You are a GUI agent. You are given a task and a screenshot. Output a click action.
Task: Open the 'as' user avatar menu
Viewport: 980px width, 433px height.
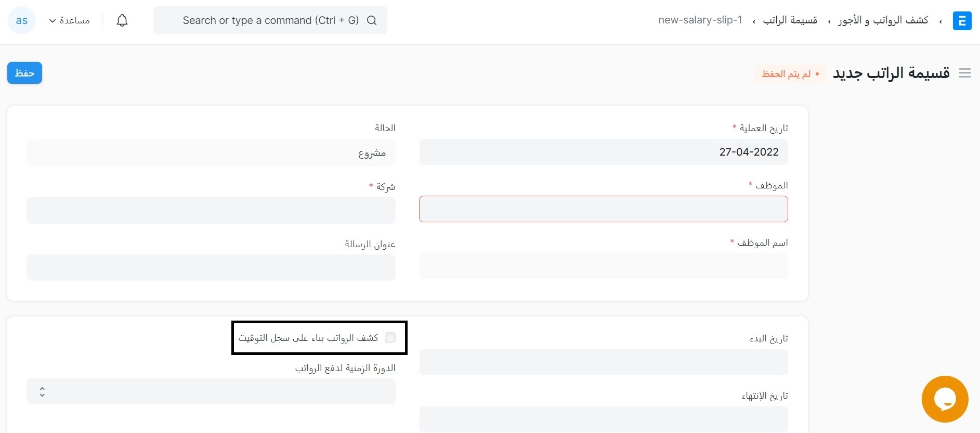click(x=22, y=21)
